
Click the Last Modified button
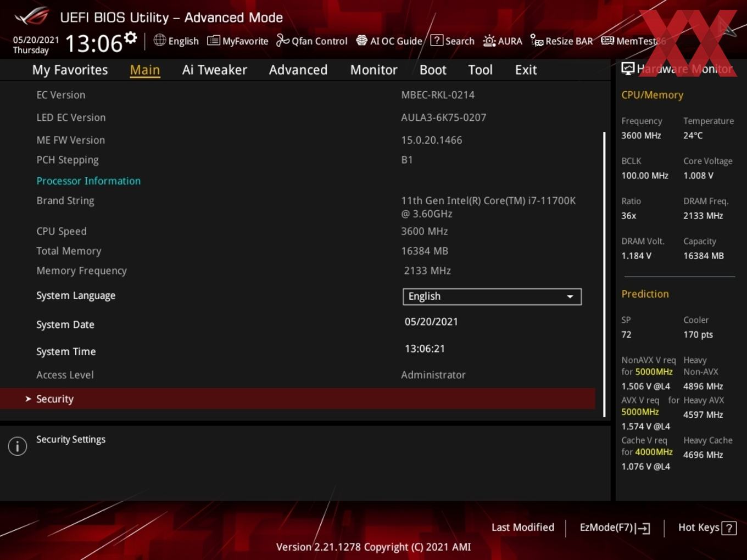pos(523,527)
